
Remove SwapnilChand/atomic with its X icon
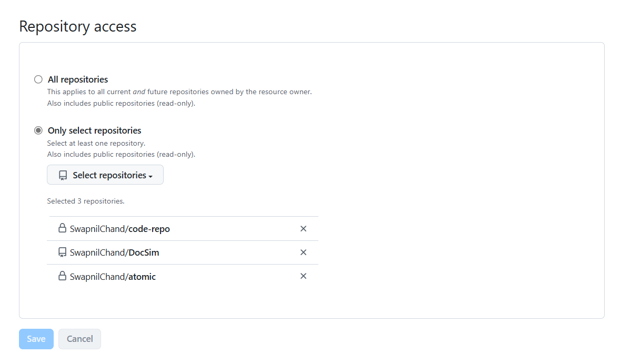tap(304, 276)
